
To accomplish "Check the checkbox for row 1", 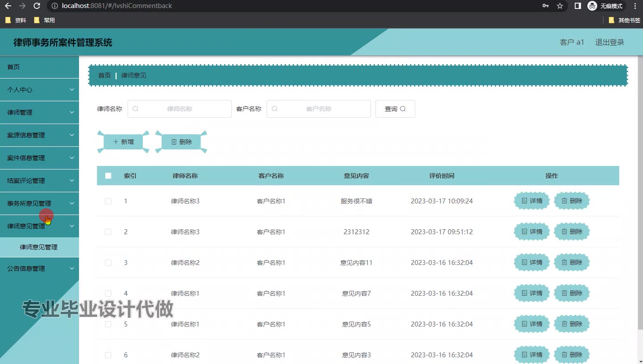I will [x=108, y=201].
